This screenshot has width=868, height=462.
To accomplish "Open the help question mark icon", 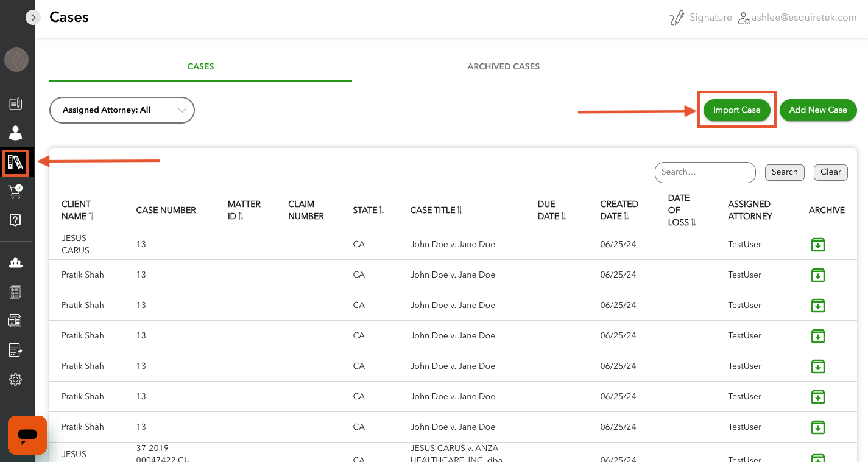I will [15, 220].
